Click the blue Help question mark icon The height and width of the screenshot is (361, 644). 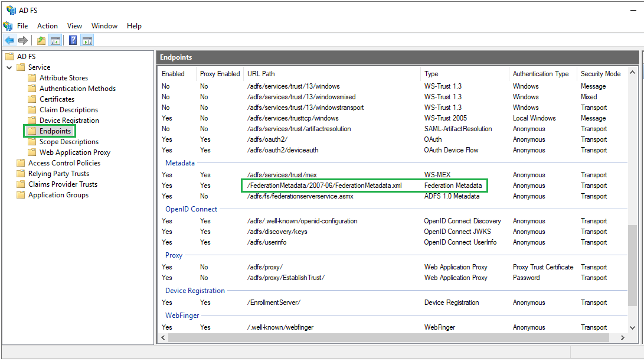pos(73,41)
